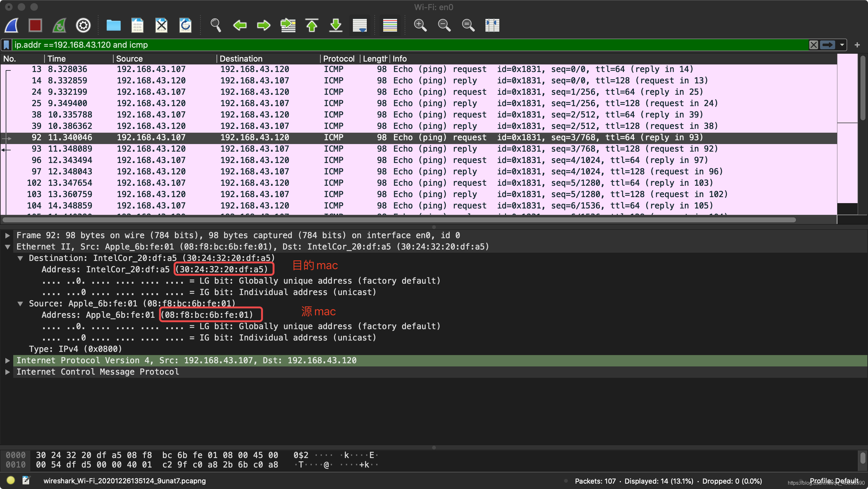Viewport: 868px width, 489px height.
Task: Go back in packet history with the left arrow
Action: click(240, 26)
